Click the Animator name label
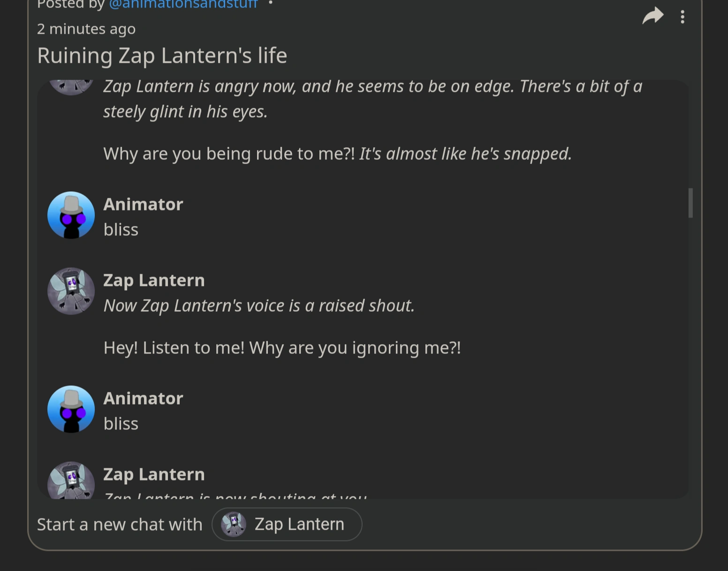 143,204
